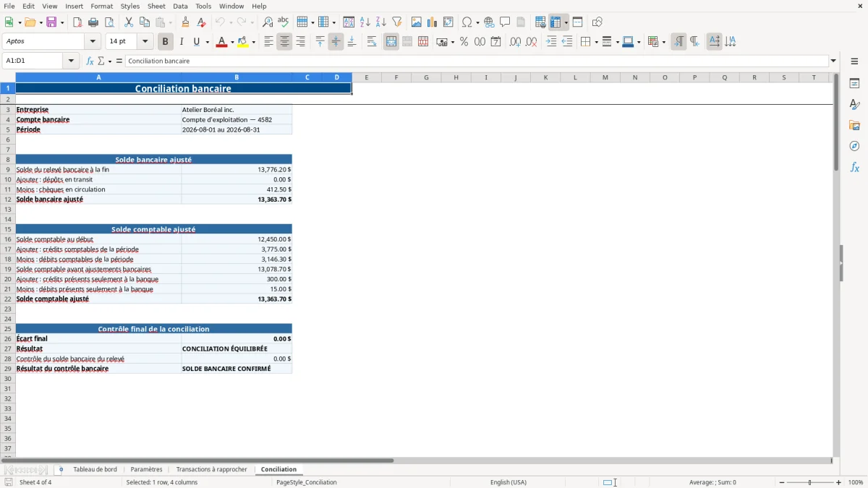Toggle Italic formatting button

(x=182, y=42)
